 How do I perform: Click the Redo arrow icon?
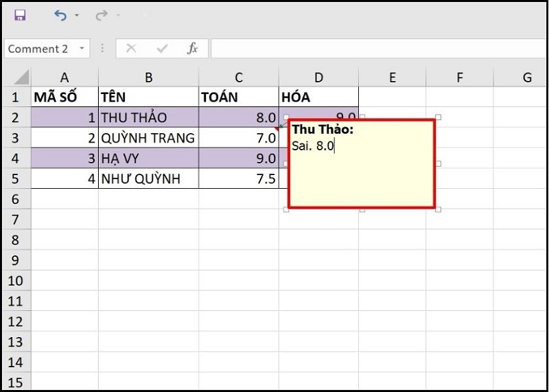click(102, 15)
